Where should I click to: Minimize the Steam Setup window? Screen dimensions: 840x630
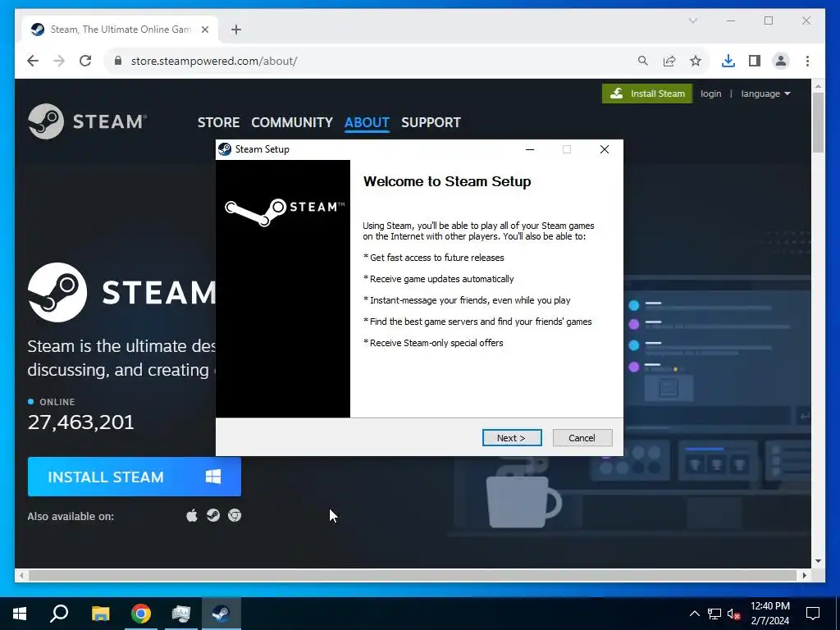pos(530,149)
